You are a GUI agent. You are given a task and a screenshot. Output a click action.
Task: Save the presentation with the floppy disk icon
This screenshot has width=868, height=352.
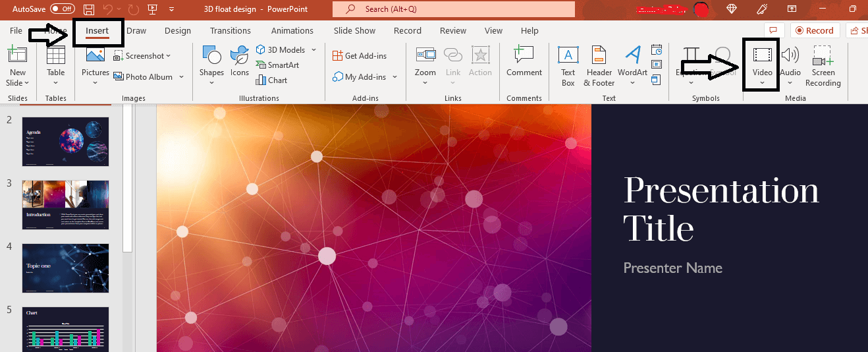point(89,9)
